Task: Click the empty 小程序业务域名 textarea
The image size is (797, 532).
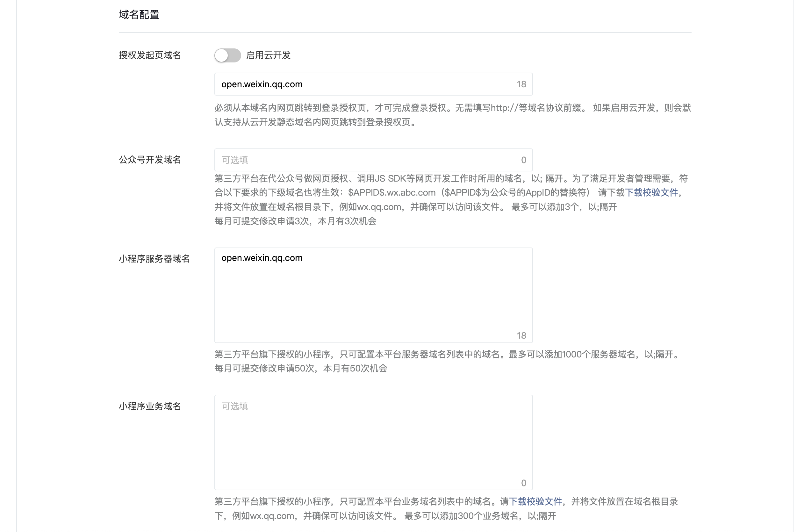Action: (373, 442)
